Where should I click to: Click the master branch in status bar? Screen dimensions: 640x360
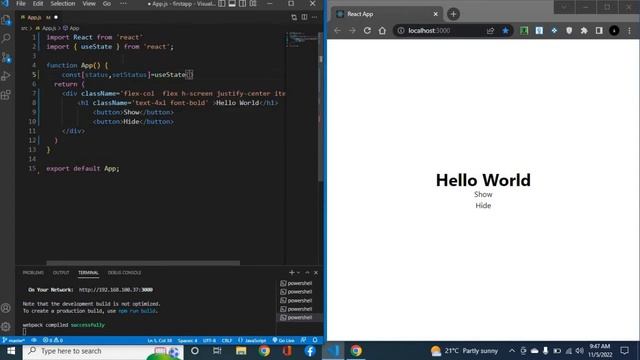13,340
